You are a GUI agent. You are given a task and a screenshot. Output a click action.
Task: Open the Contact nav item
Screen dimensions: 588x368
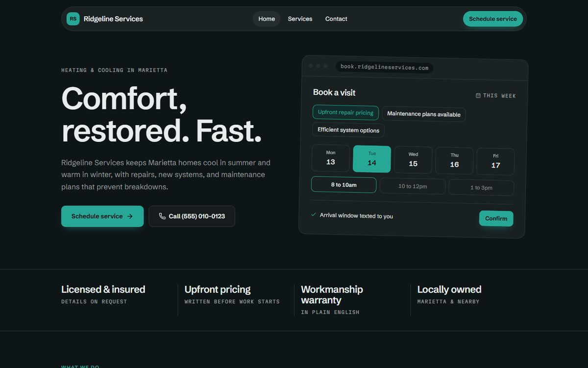(x=336, y=19)
